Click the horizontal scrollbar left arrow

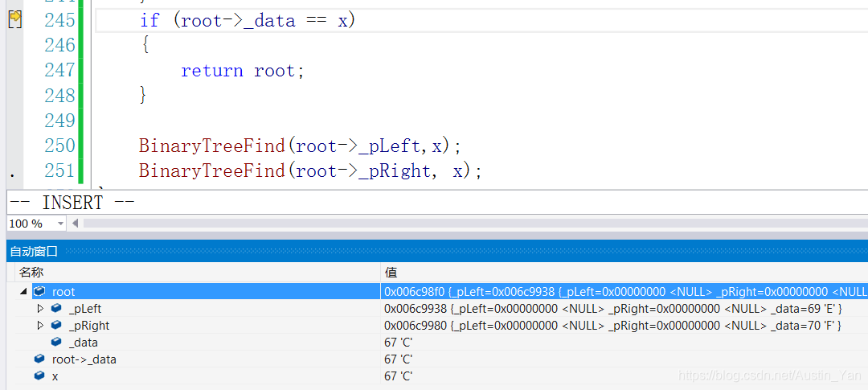[75, 224]
